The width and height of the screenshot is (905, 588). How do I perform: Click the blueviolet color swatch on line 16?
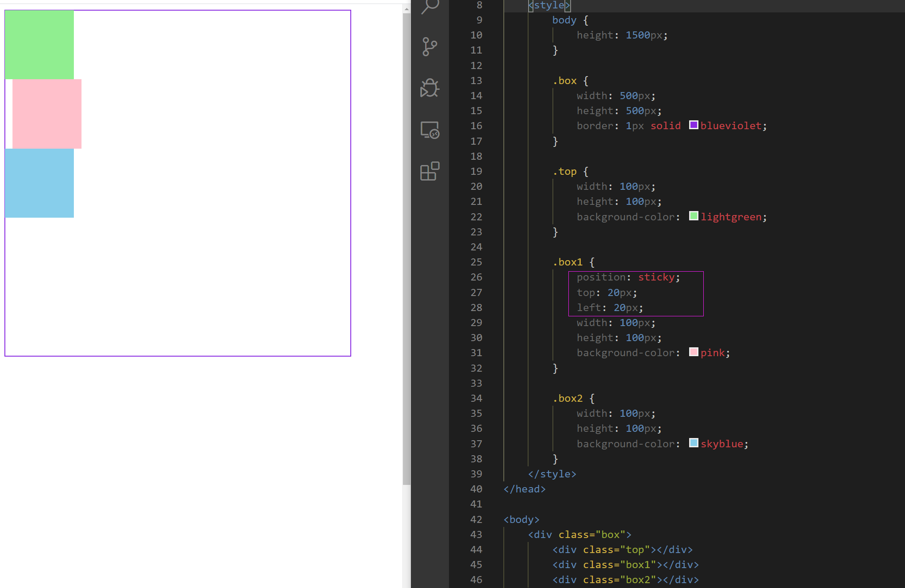point(694,125)
